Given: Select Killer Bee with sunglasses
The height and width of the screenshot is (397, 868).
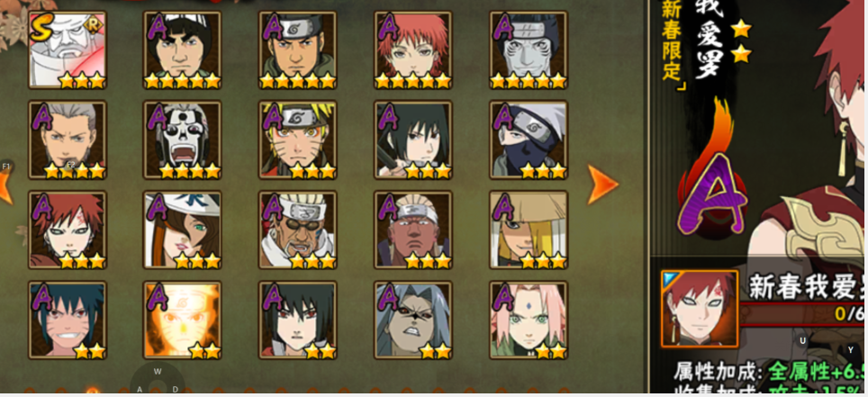Looking at the screenshot, I should (298, 230).
